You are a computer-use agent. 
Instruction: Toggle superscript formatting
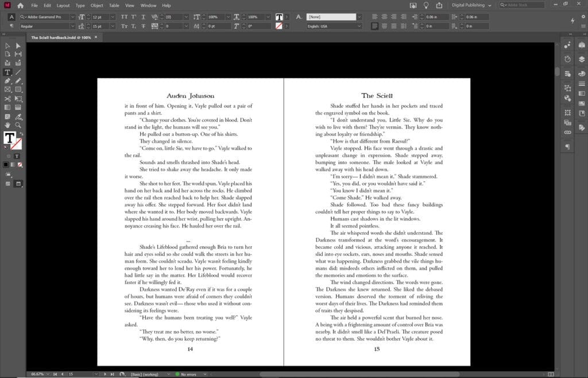pyautogui.click(x=133, y=17)
